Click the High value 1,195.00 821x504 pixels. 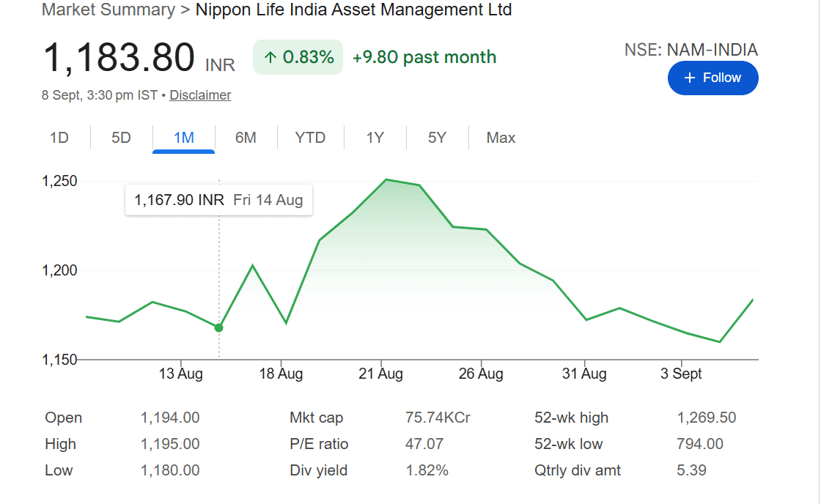click(x=169, y=444)
